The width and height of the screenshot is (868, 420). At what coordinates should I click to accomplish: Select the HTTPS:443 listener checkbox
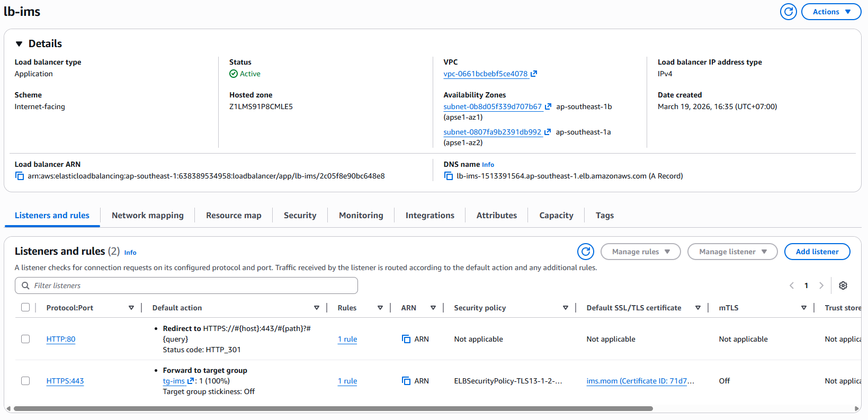point(25,380)
